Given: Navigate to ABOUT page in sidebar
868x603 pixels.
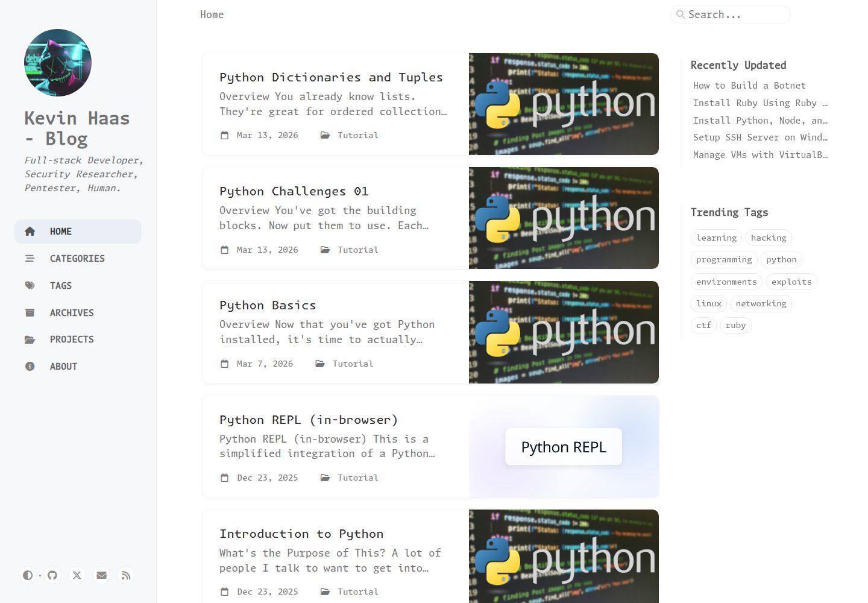Looking at the screenshot, I should pyautogui.click(x=78, y=367).
